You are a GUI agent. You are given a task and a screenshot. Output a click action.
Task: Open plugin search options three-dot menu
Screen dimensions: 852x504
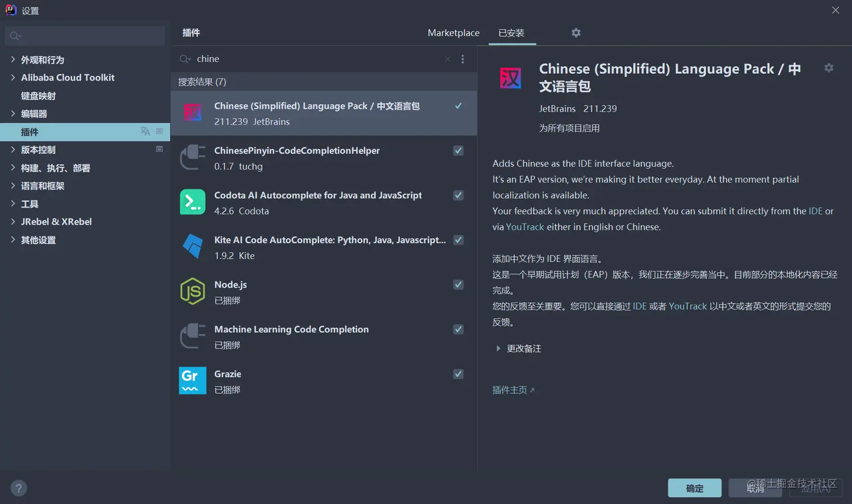463,59
